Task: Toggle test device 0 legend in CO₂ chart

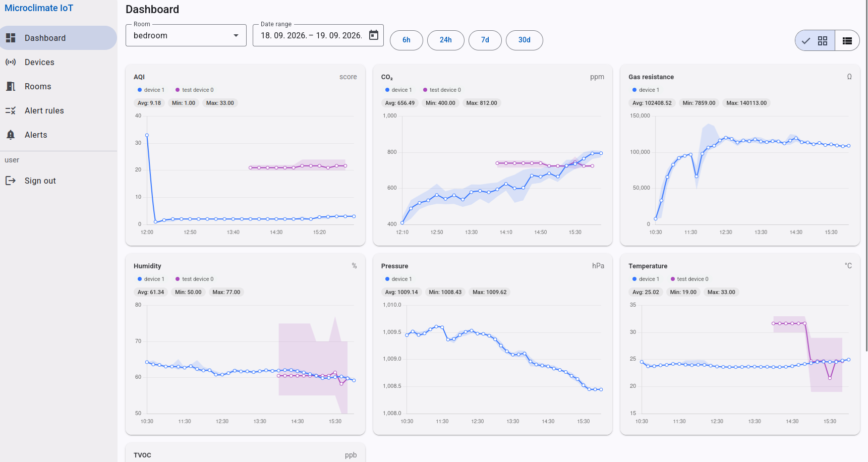Action: pyautogui.click(x=442, y=90)
